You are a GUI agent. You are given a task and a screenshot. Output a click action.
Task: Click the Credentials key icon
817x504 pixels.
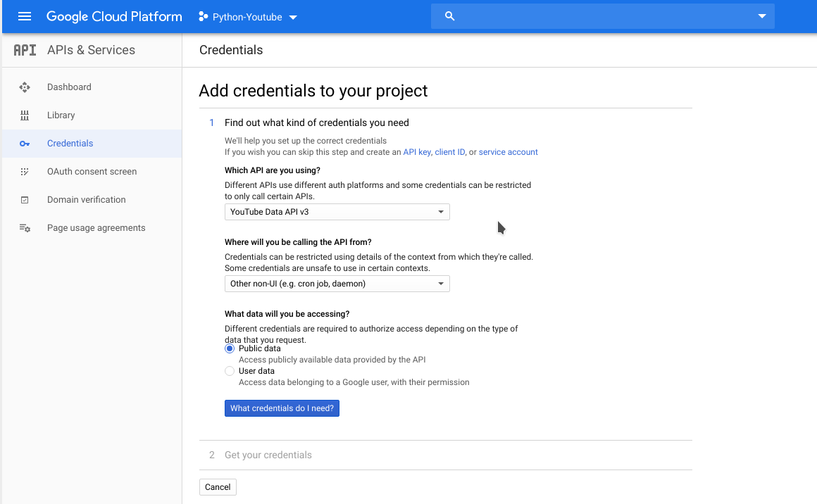coord(25,143)
